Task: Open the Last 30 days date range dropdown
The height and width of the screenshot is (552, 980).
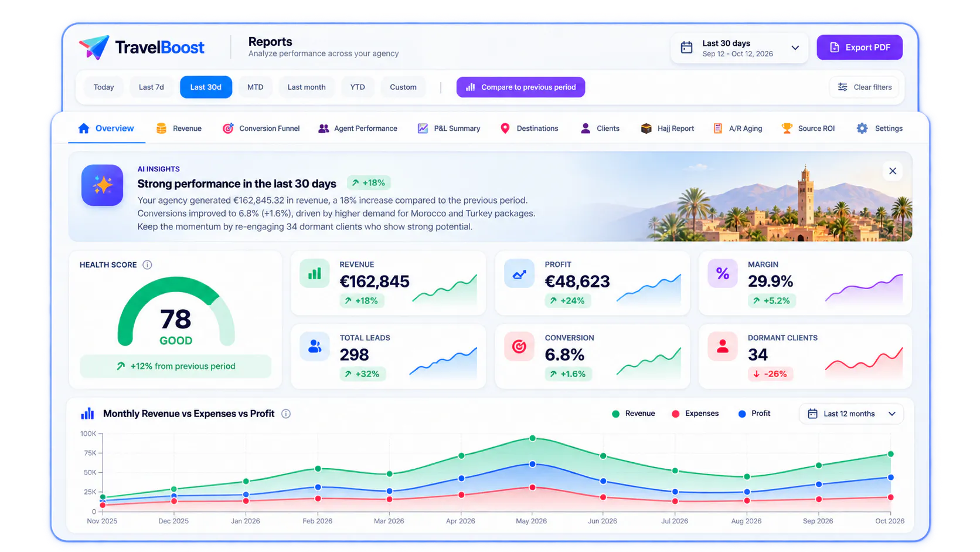Action: click(740, 48)
